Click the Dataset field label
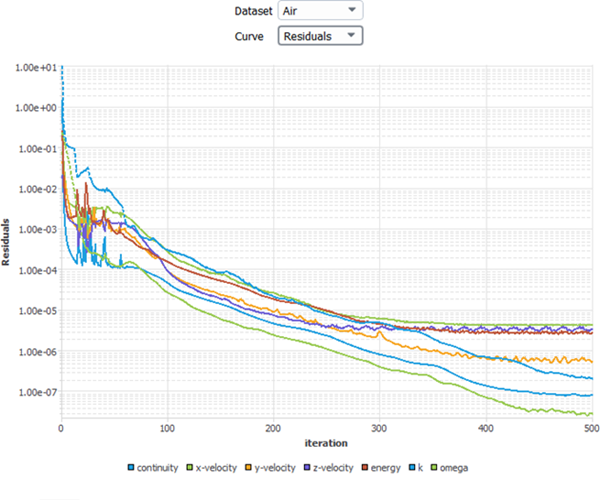The height and width of the screenshot is (500, 600). 253,11
